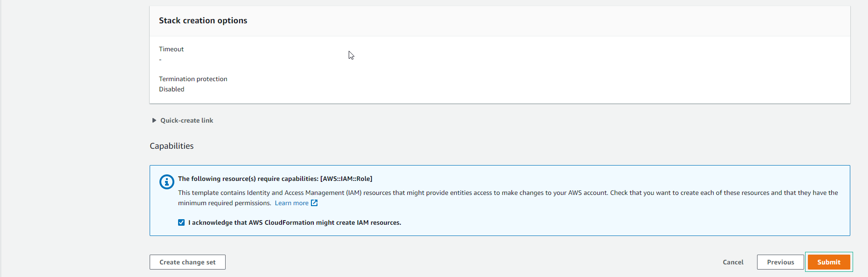Click the dash value under Timeout
The height and width of the screenshot is (277, 868).
point(160,60)
